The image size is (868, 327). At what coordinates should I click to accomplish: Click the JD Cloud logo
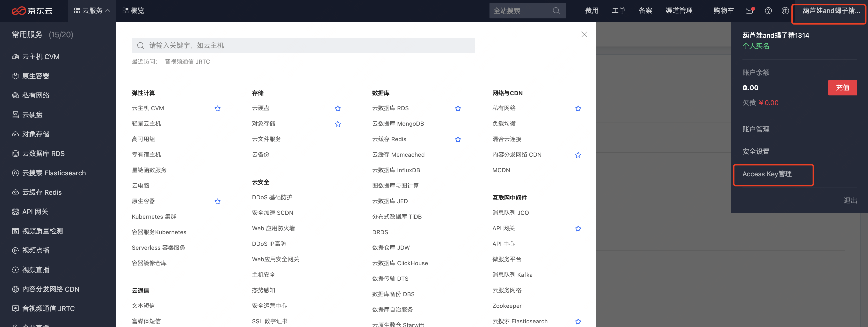(x=32, y=11)
